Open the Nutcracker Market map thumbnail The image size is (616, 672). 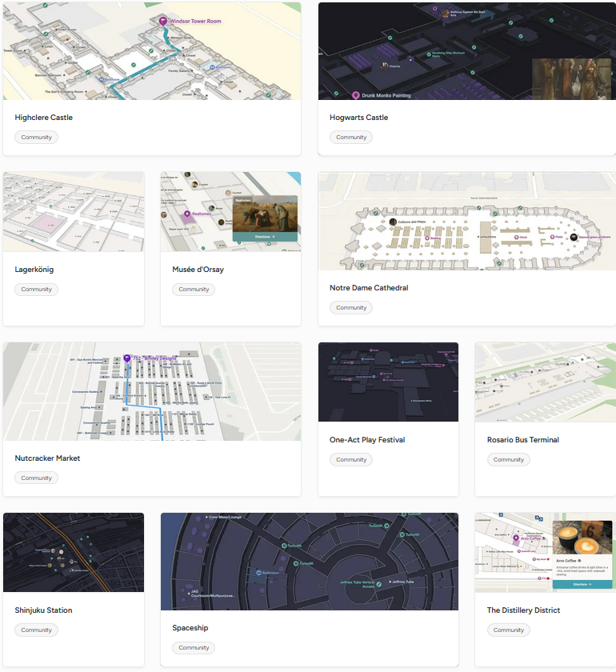pyautogui.click(x=152, y=391)
